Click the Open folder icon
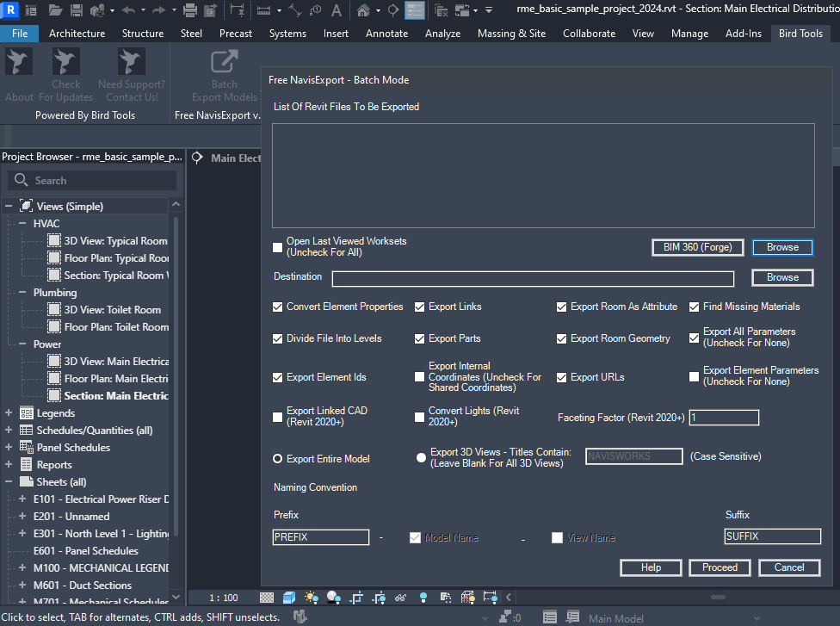This screenshot has width=840, height=626. point(55,10)
